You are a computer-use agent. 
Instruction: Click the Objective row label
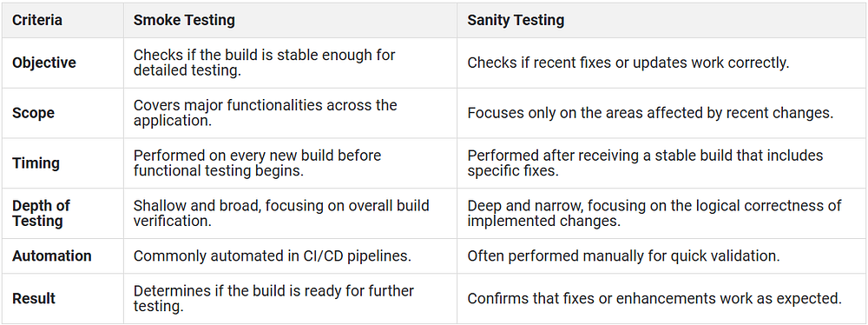[x=43, y=63]
